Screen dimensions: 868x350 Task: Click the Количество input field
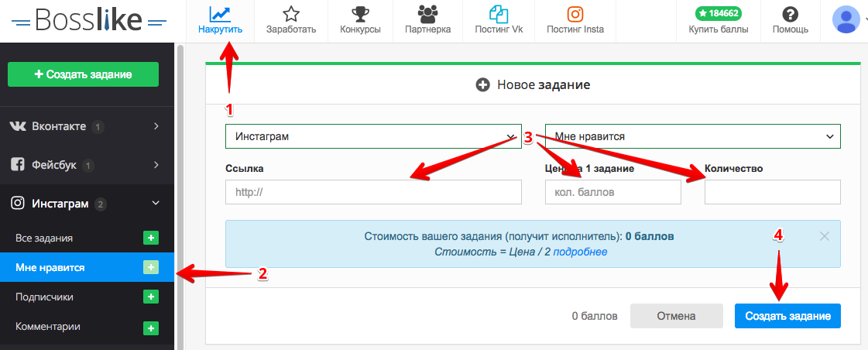[x=773, y=192]
